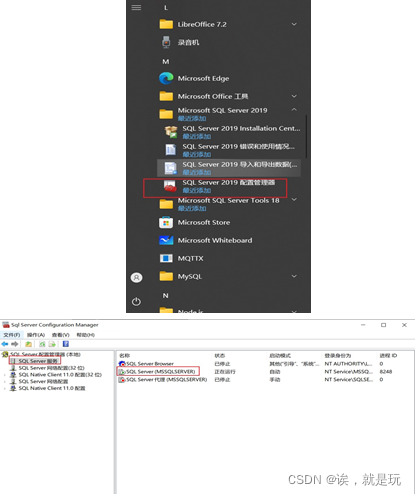Select SQL Server 网络配置 tree item

(43, 381)
